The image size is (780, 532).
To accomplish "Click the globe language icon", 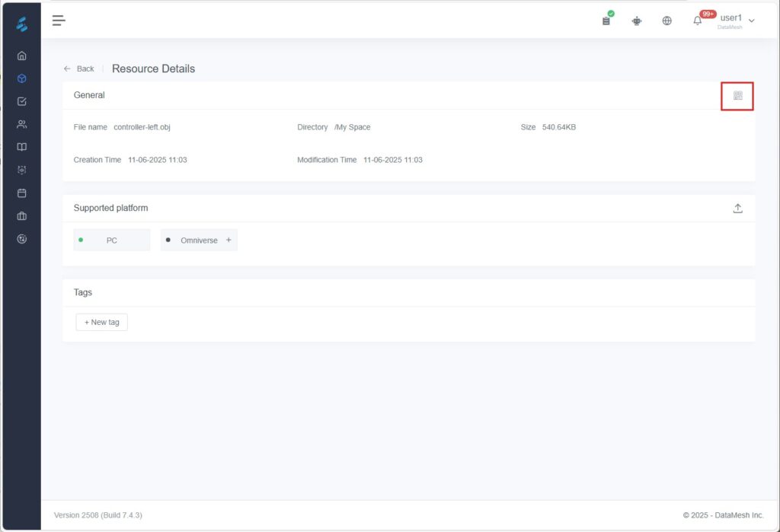I will pyautogui.click(x=667, y=21).
